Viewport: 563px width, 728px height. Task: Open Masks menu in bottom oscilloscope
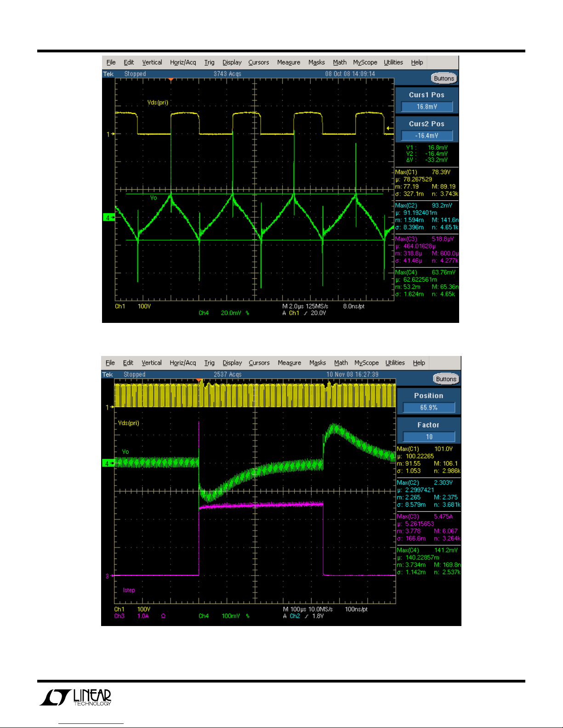(x=318, y=363)
